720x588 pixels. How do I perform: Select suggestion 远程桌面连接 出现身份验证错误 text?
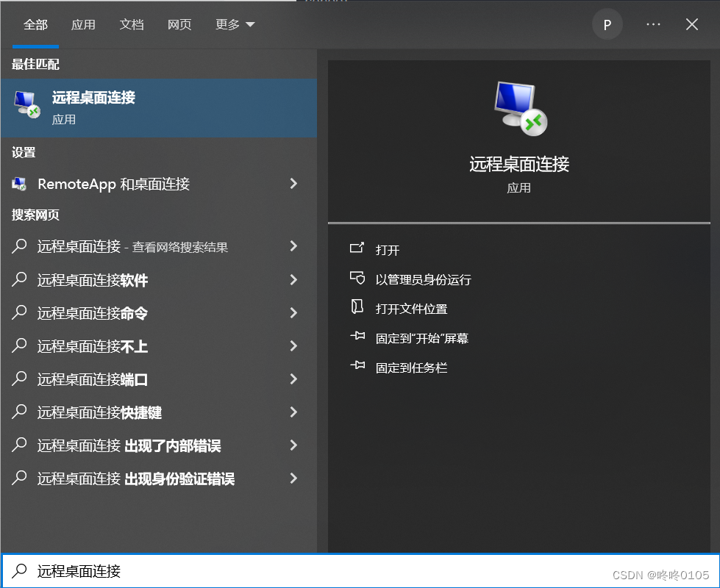point(136,478)
